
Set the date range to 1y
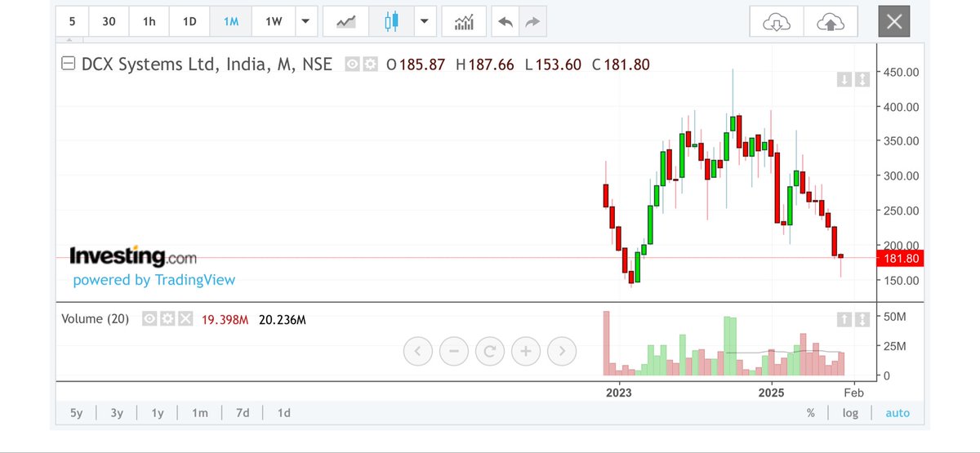pyautogui.click(x=158, y=413)
